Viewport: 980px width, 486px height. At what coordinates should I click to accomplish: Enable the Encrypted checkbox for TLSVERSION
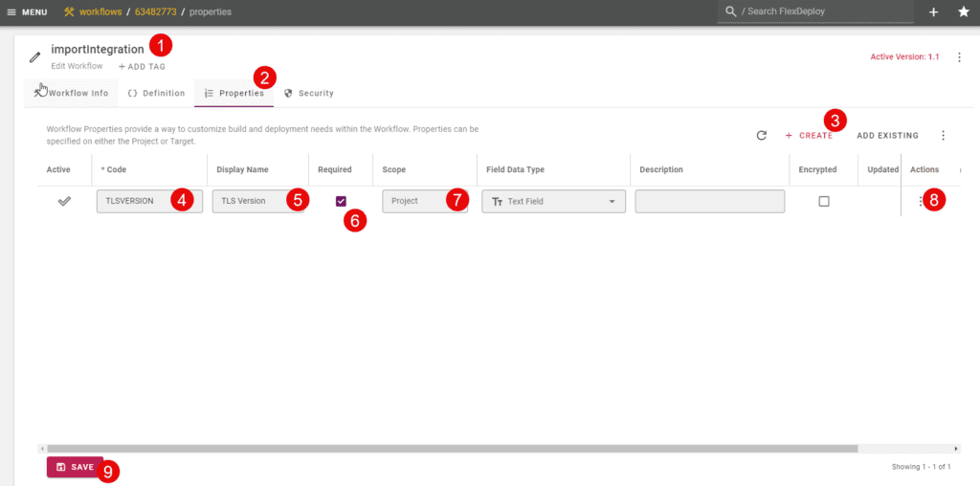click(824, 201)
